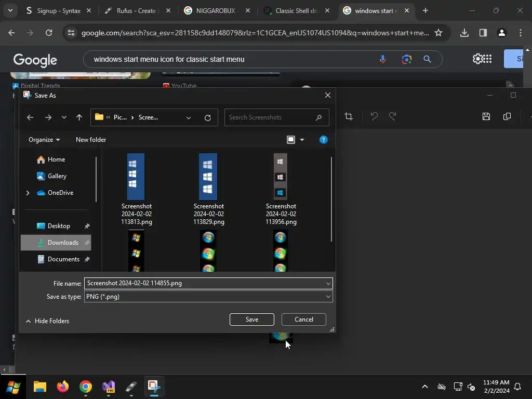
Task: Open recent locations dropdown in Save As
Action: 64,117
